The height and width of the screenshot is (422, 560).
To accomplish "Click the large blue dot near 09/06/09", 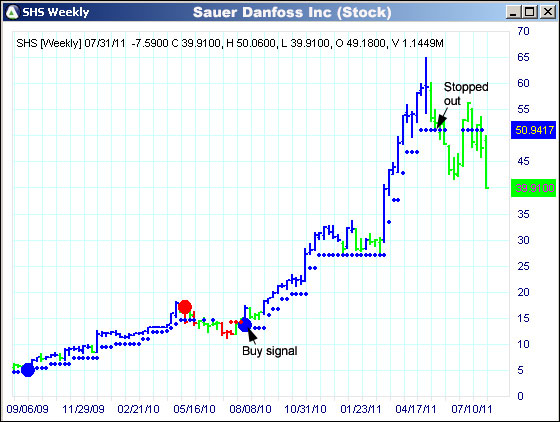I will tap(28, 370).
